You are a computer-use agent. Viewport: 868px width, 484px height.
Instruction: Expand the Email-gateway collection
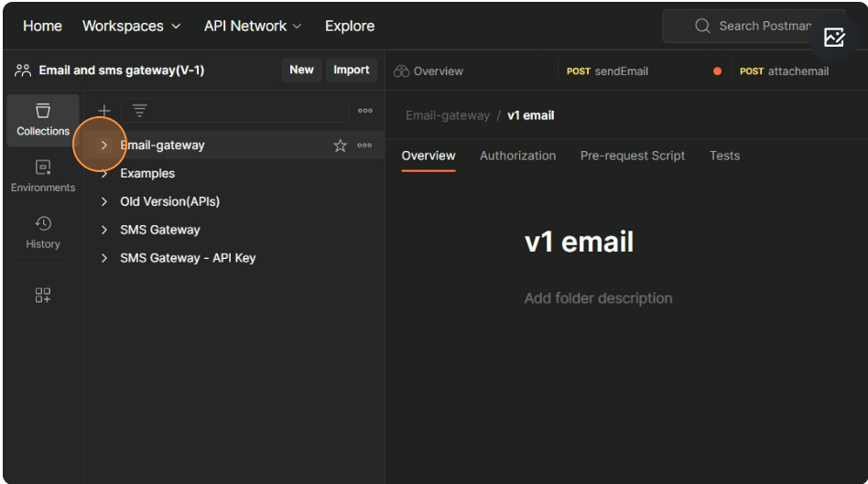pyautogui.click(x=104, y=145)
